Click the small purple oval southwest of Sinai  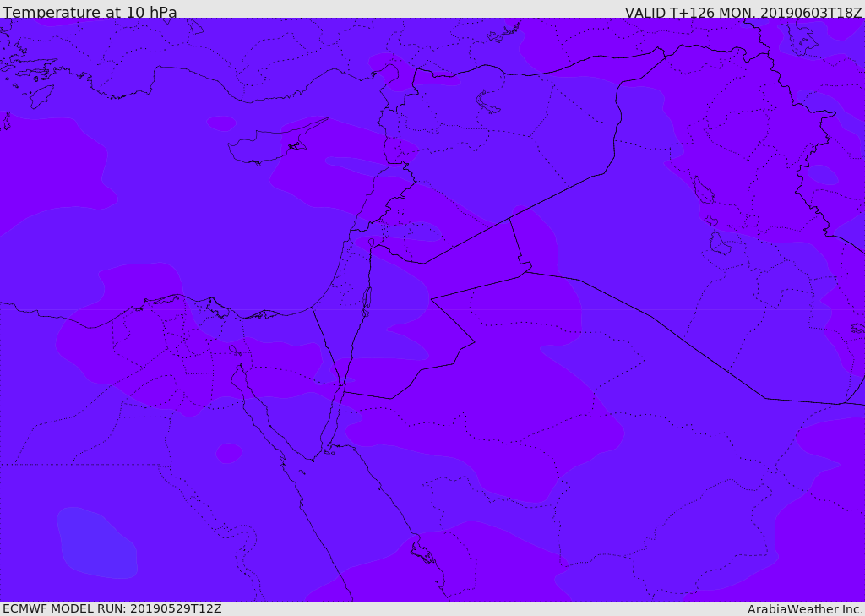pyautogui.click(x=228, y=454)
